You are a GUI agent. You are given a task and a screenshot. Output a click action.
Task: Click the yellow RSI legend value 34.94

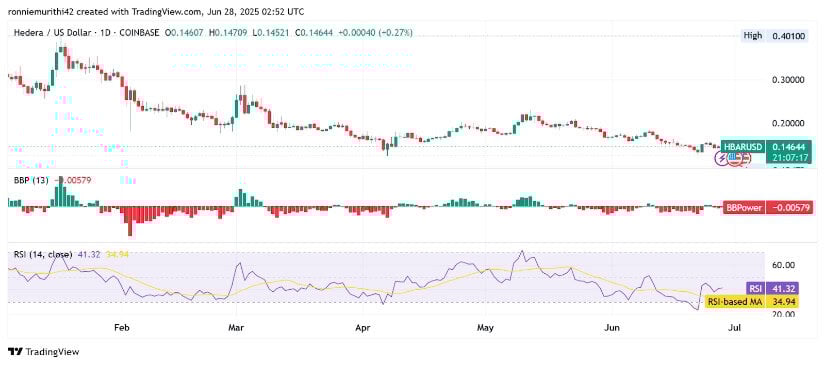[117, 254]
